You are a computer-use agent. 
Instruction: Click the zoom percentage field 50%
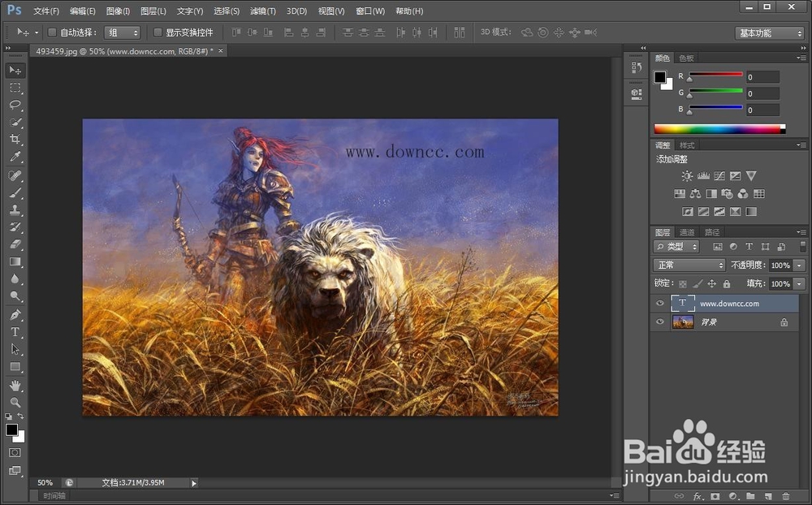click(x=45, y=483)
